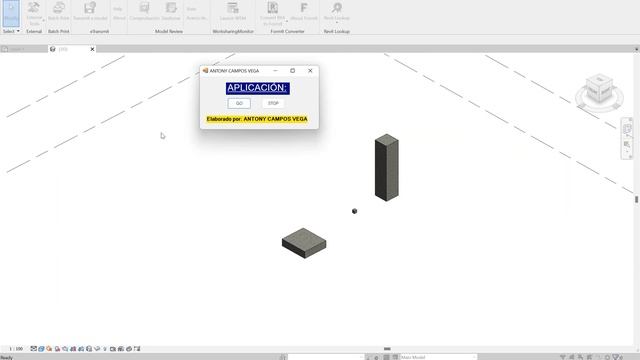Toggle Sun Path in view control bar
Screen dimensions: 640x360
[x=49, y=349]
